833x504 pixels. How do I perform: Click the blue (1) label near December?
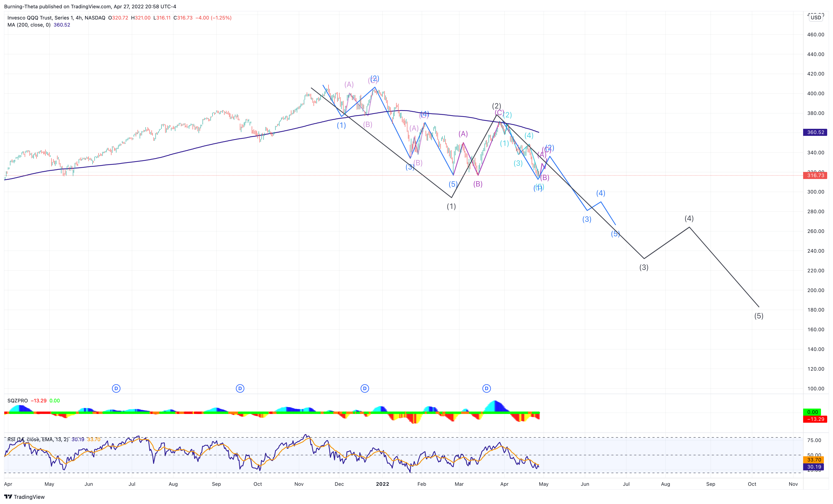(341, 125)
